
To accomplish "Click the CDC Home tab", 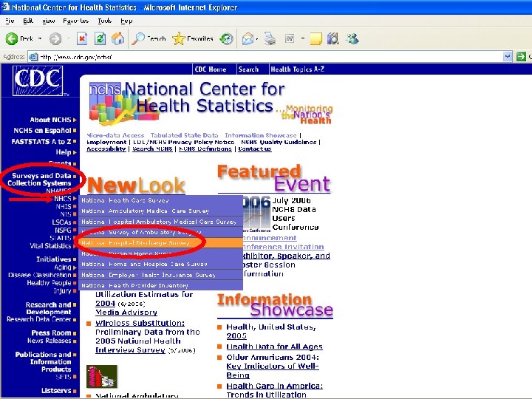I will (211, 69).
